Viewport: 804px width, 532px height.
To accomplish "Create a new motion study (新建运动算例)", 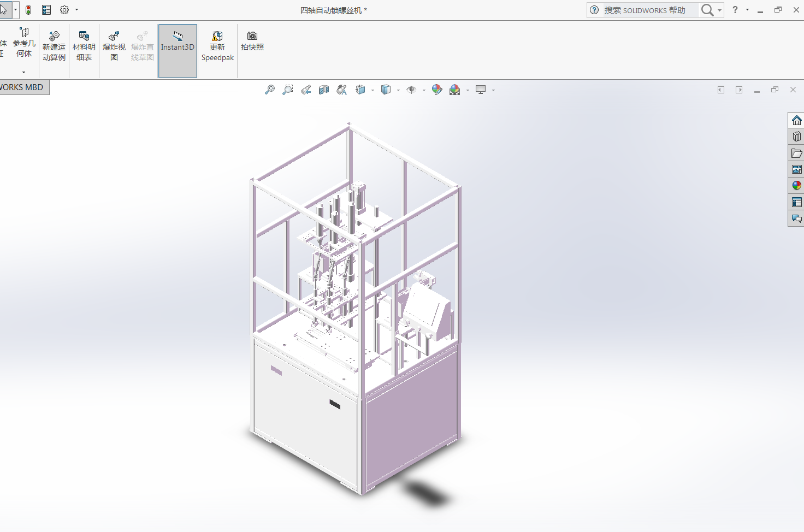I will (54, 46).
